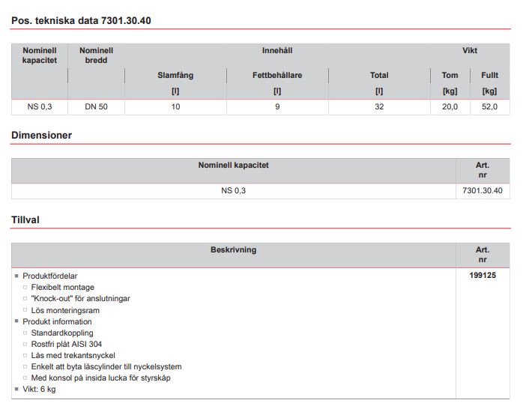Click the 'Tillval' section heading
The height and width of the screenshot is (418, 532).
click(x=25, y=220)
